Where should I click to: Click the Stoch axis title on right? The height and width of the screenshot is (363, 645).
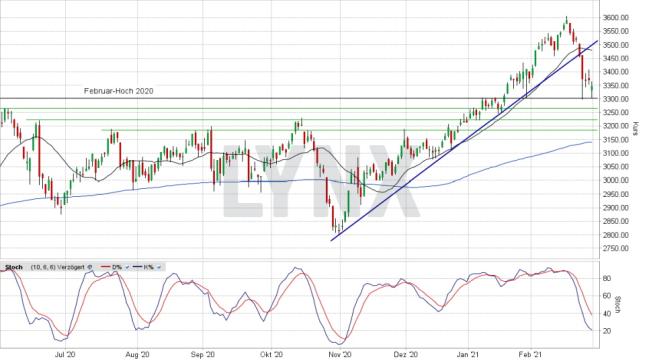click(617, 305)
